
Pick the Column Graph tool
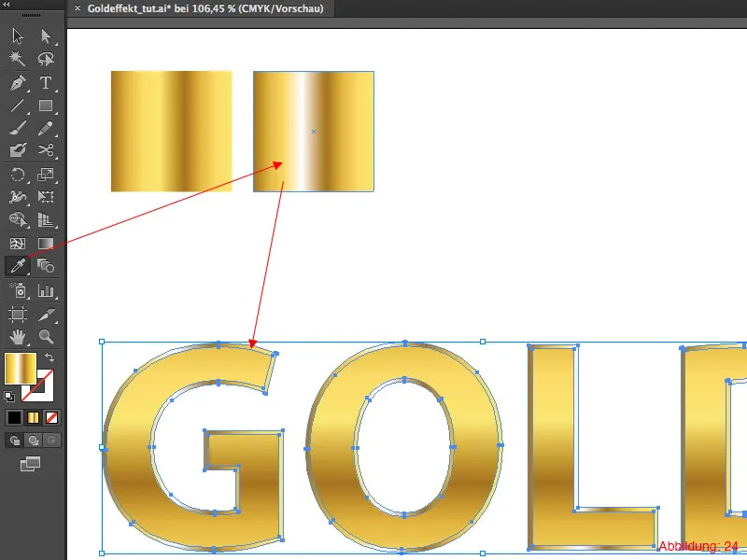[x=46, y=290]
